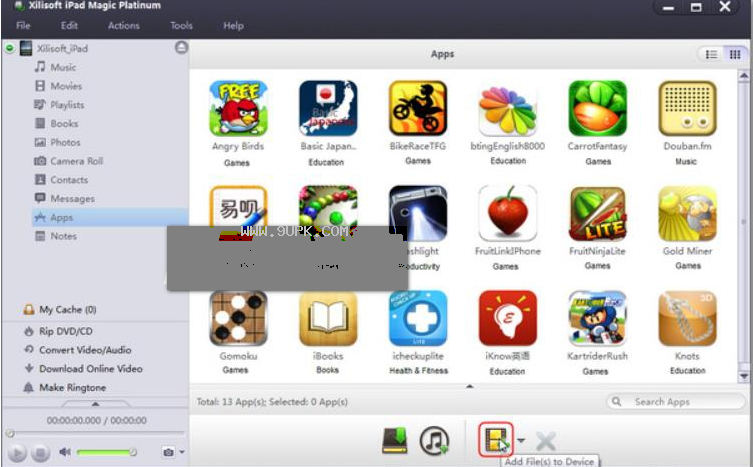Open Add Files dropdown arrow
Image resolution: width=753 pixels, height=467 pixels.
pos(521,440)
